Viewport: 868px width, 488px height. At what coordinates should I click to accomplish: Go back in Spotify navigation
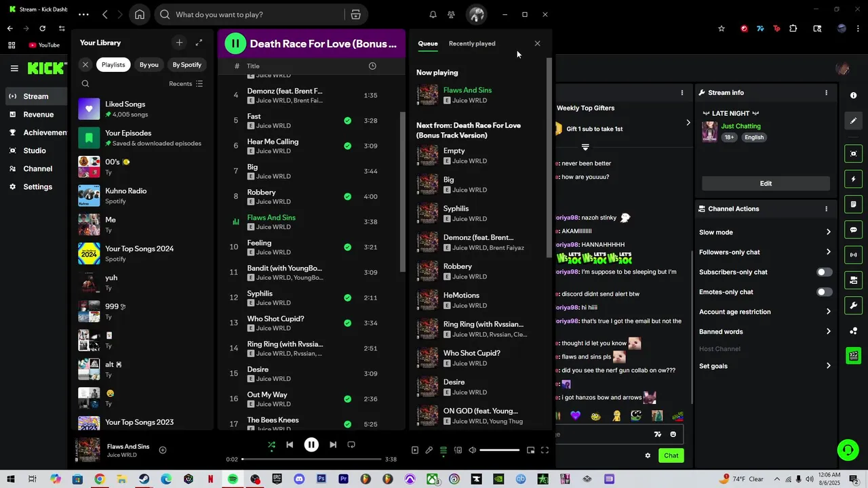105,14
